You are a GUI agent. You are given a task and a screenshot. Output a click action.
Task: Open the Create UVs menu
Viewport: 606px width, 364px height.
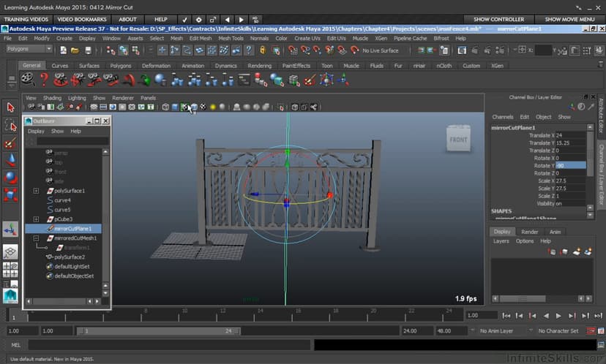(307, 38)
